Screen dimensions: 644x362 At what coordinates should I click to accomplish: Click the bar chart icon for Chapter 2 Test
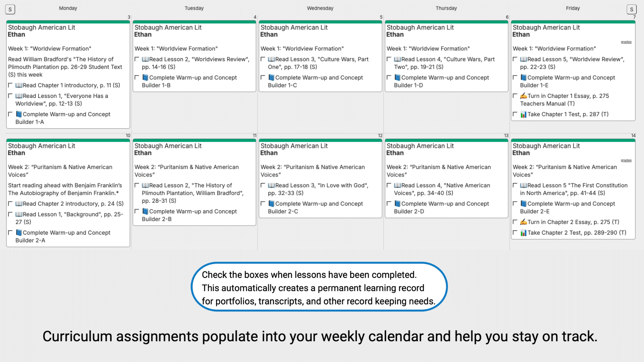pos(523,233)
